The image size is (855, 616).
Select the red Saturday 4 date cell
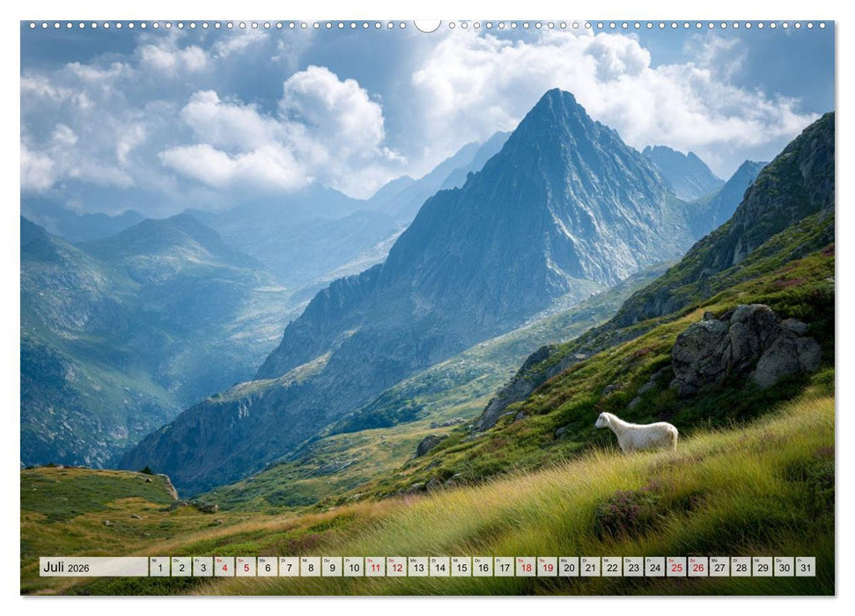coord(224,567)
